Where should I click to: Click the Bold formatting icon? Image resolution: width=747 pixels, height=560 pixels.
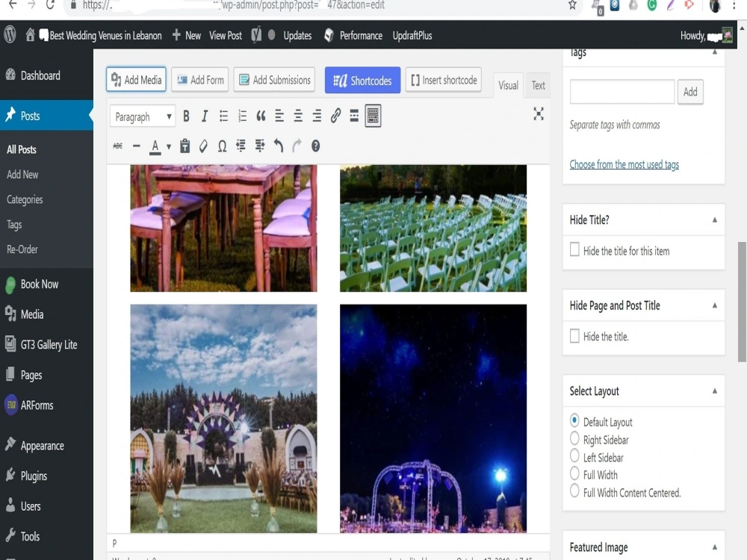click(x=186, y=116)
